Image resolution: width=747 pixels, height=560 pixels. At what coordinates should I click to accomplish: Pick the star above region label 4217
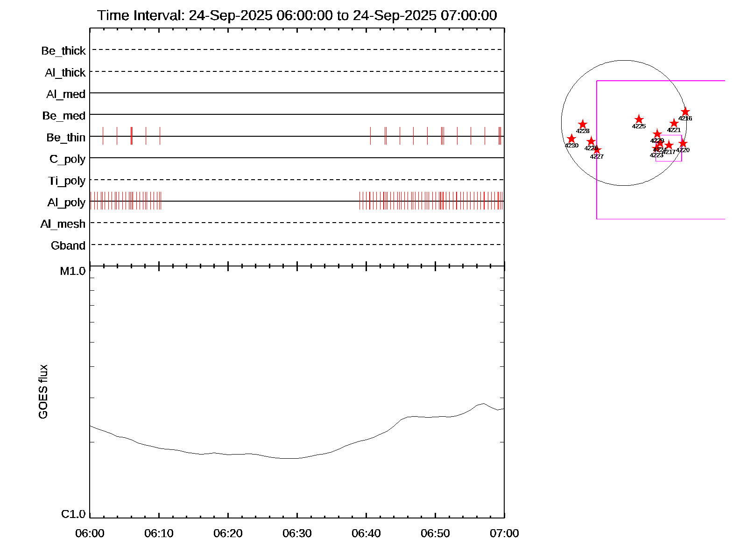669,145
